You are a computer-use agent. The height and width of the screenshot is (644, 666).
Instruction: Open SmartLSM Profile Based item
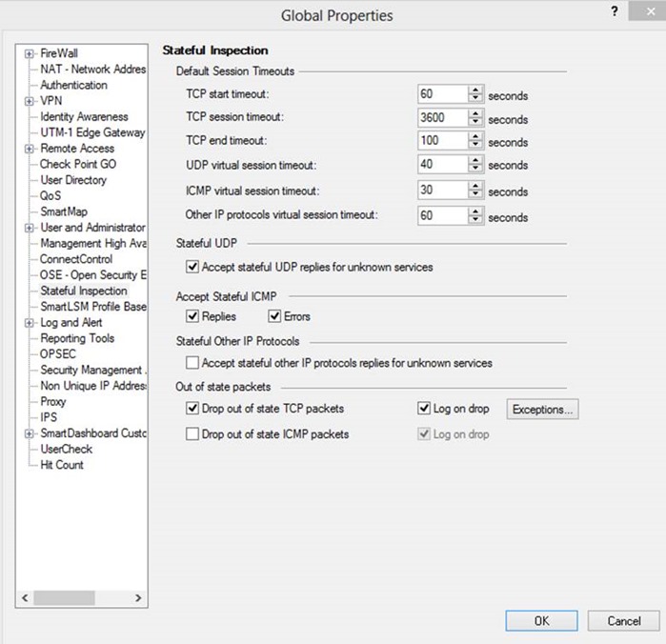93,307
